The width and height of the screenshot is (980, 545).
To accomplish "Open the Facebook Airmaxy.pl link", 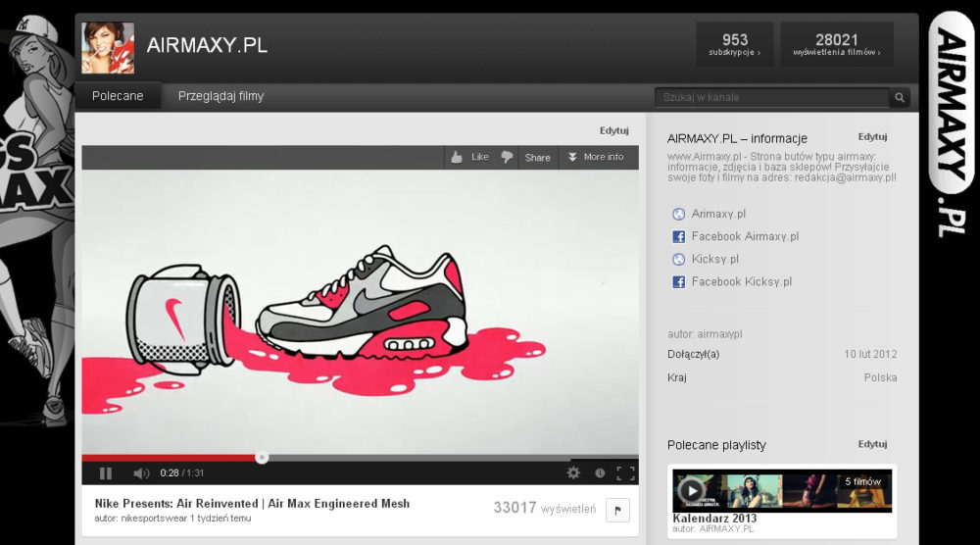I will pos(745,236).
